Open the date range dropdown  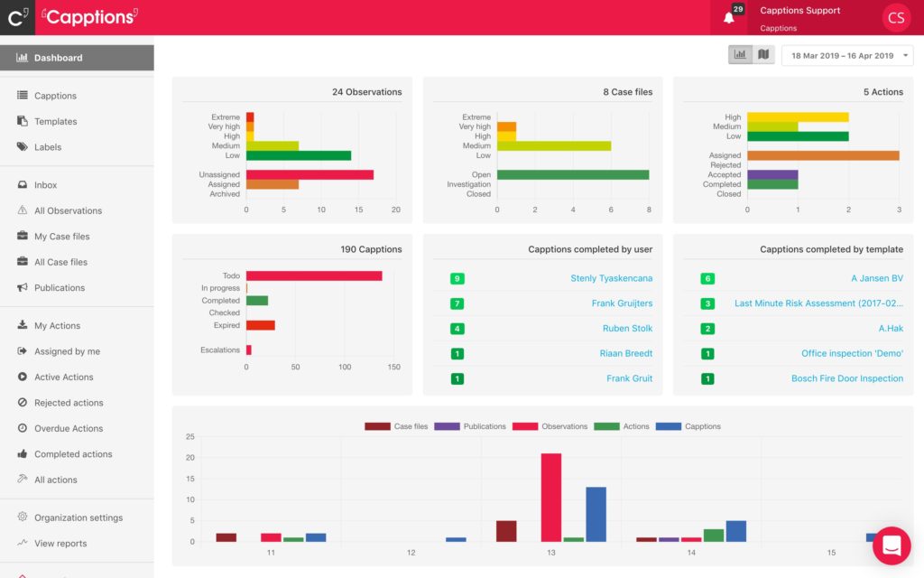tap(846, 55)
